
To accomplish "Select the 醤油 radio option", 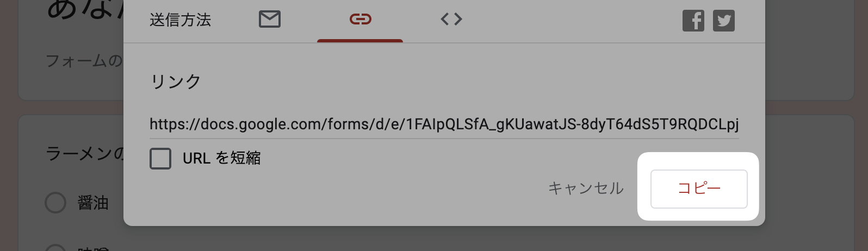I will (55, 203).
